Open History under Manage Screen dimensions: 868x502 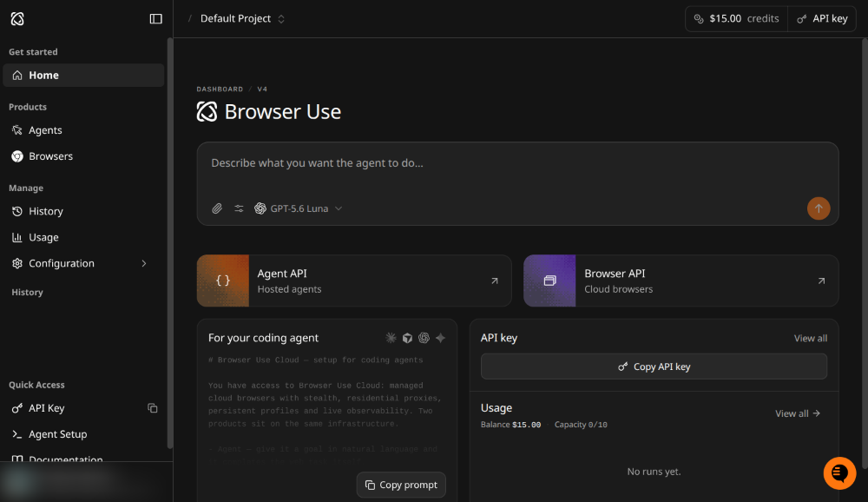tap(83, 211)
